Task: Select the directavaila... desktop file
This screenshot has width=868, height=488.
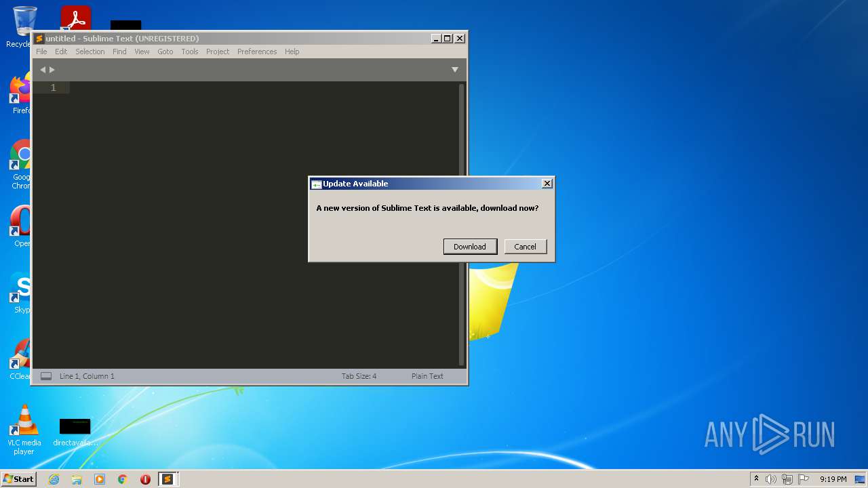Action: 75,432
